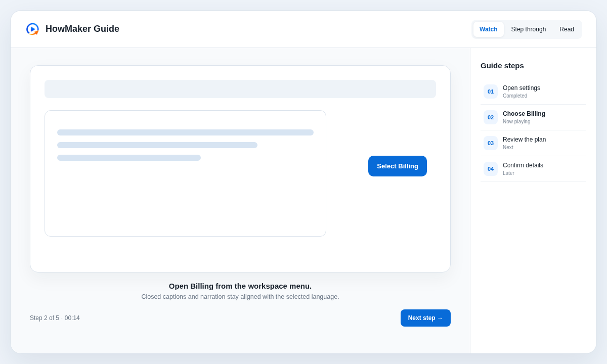
Task: Click the mock content panel in the preview
Action: (185, 173)
